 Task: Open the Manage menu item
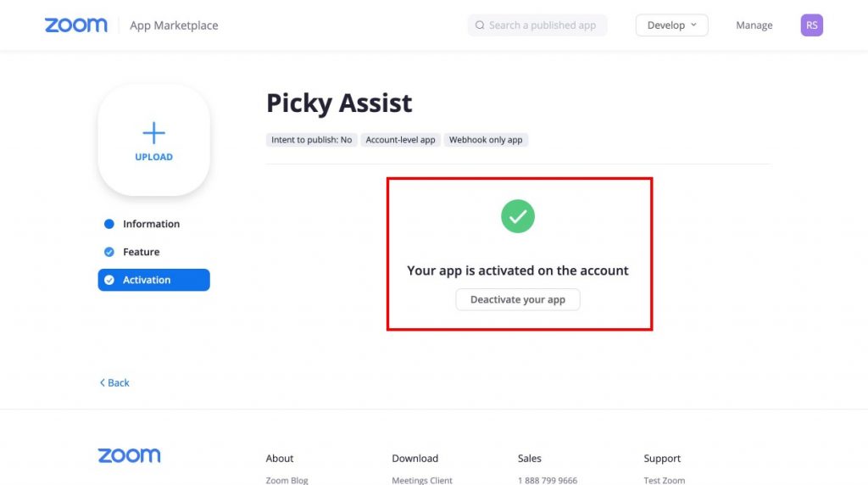click(754, 25)
